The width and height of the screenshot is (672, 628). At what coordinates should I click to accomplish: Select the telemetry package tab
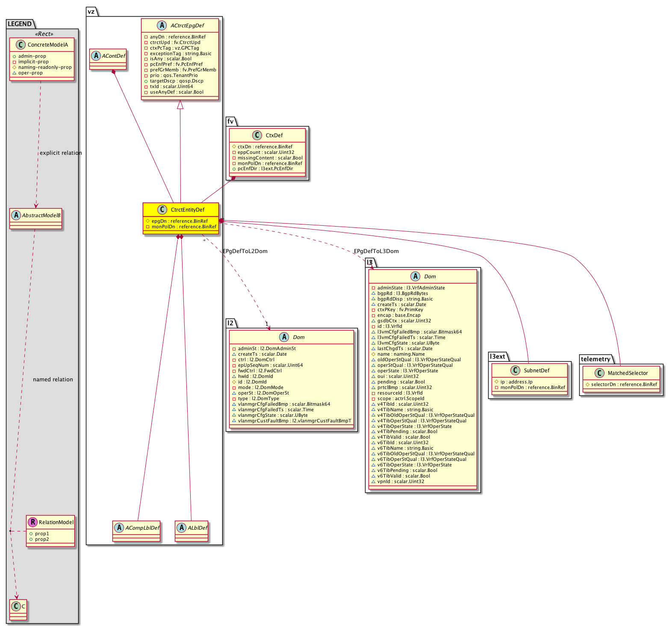[595, 359]
